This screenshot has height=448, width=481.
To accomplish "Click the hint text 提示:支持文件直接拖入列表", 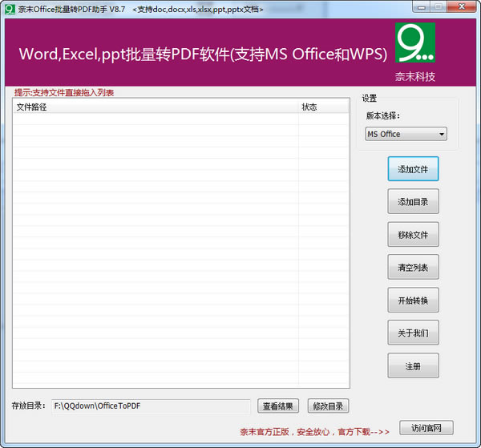I will point(64,93).
